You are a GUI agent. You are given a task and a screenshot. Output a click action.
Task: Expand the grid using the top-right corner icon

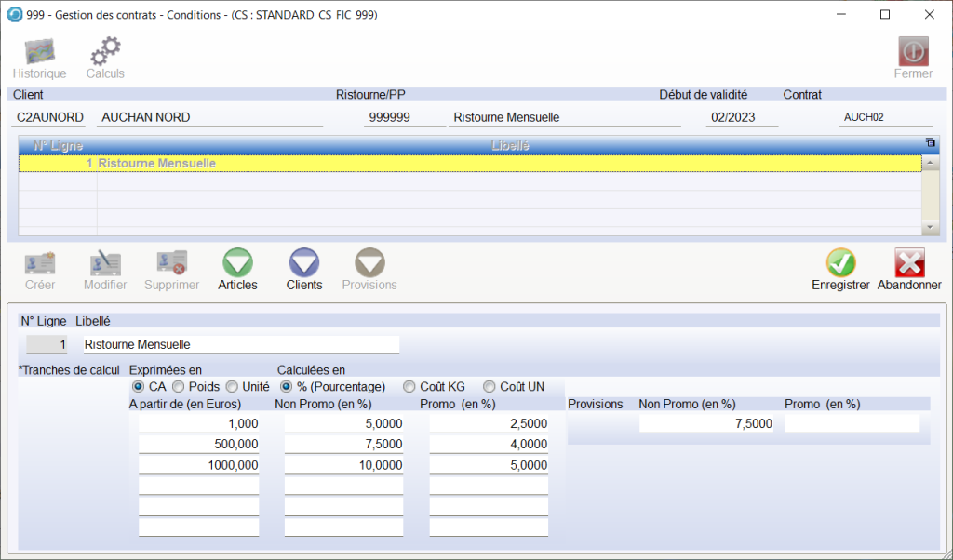point(930,142)
